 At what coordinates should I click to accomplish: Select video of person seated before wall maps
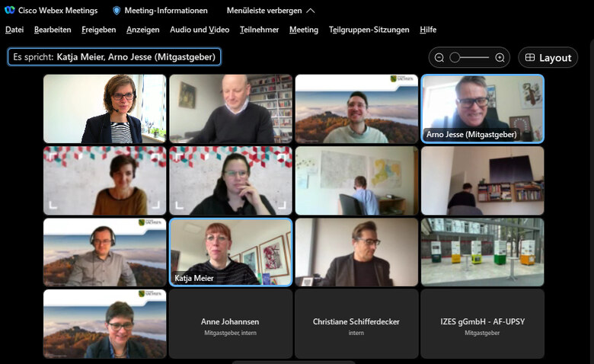tap(356, 180)
